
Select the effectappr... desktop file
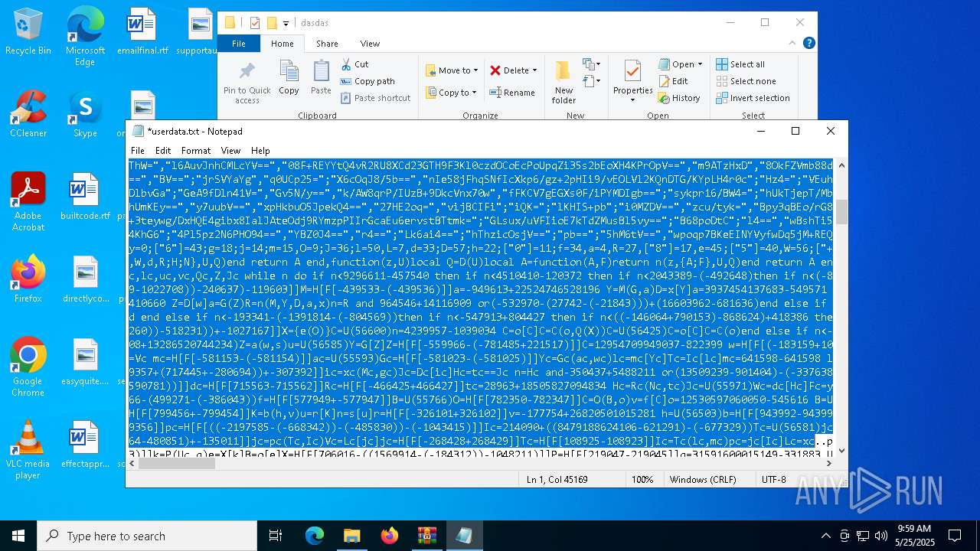pos(85,445)
